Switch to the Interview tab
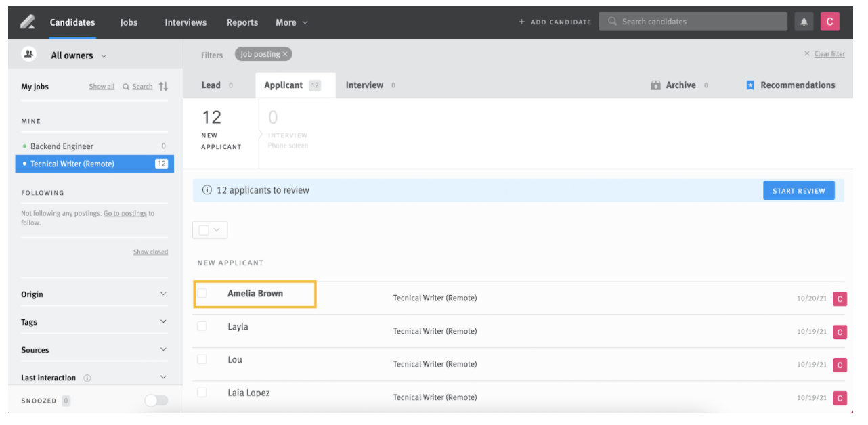The width and height of the screenshot is (868, 425). point(364,85)
